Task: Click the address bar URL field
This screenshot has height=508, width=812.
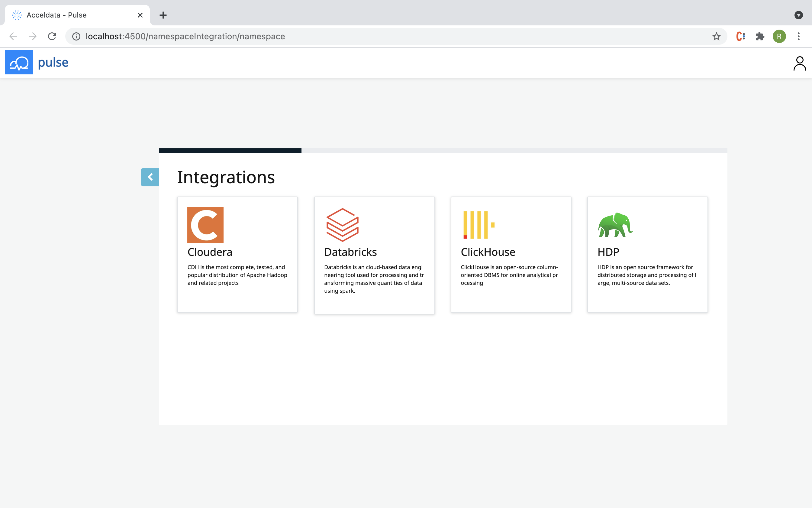Action: (x=396, y=36)
